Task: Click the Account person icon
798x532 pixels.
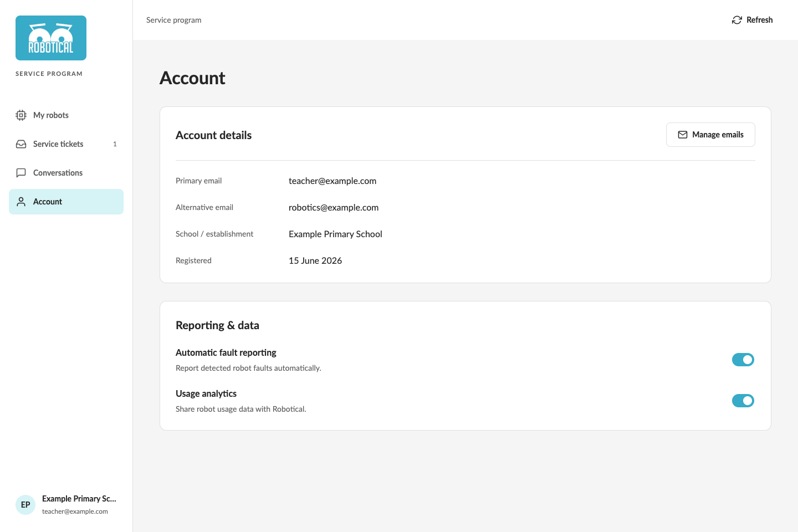Action: pos(21,202)
